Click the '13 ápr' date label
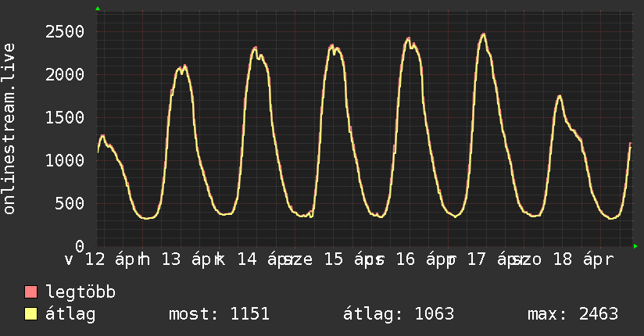 click(181, 259)
